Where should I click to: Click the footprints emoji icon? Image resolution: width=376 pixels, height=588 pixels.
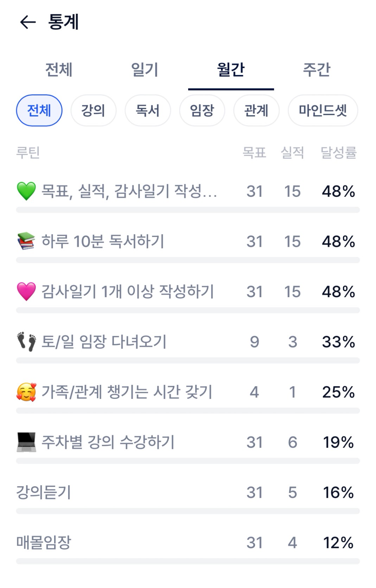point(26,342)
